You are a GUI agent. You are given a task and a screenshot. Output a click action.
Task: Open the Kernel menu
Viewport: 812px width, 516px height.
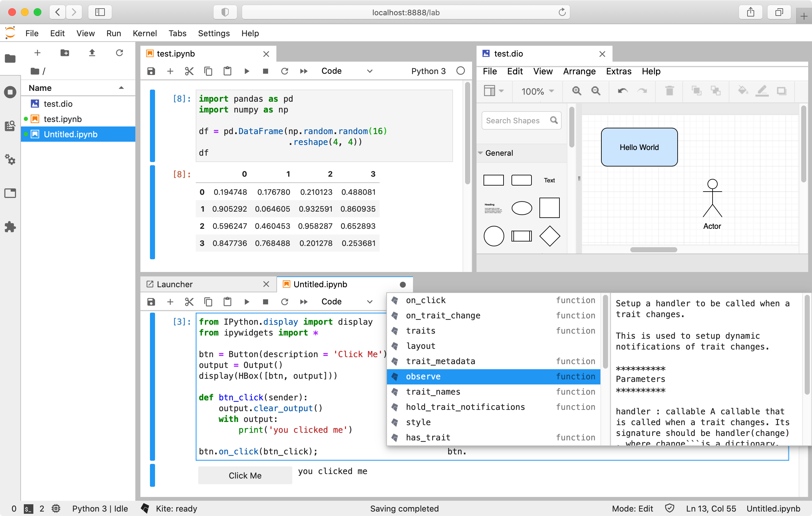tap(144, 33)
